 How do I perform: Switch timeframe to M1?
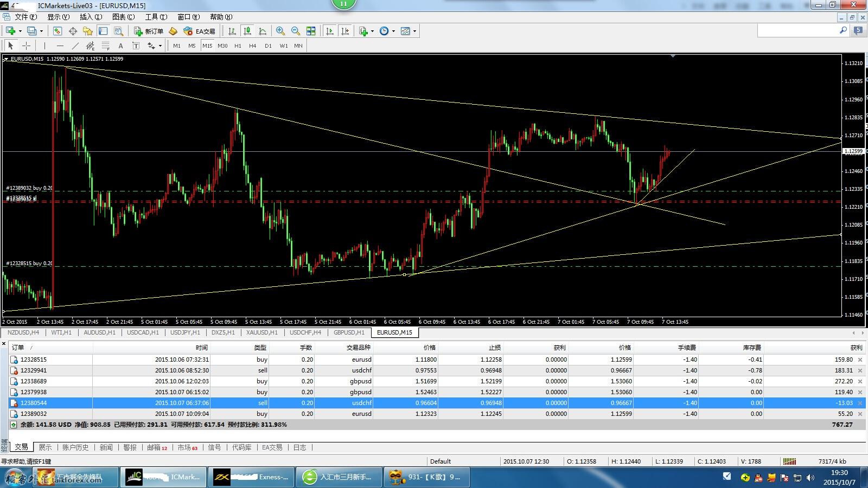click(x=177, y=46)
